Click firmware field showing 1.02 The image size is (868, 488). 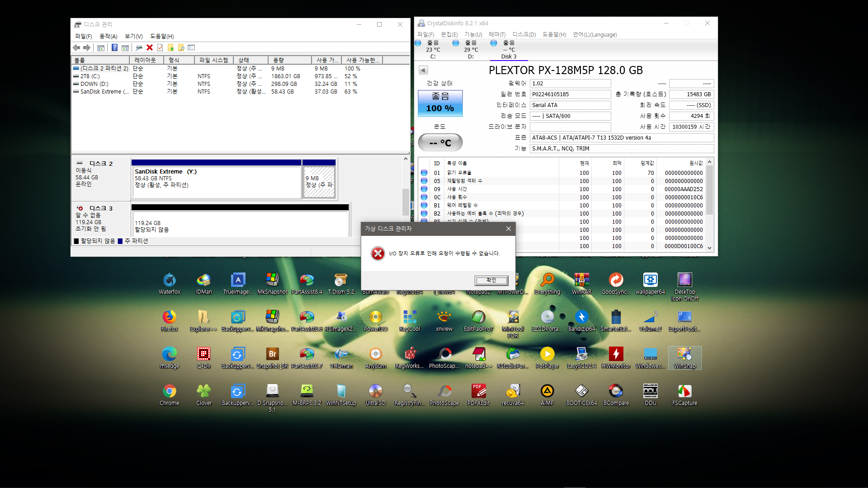(570, 84)
